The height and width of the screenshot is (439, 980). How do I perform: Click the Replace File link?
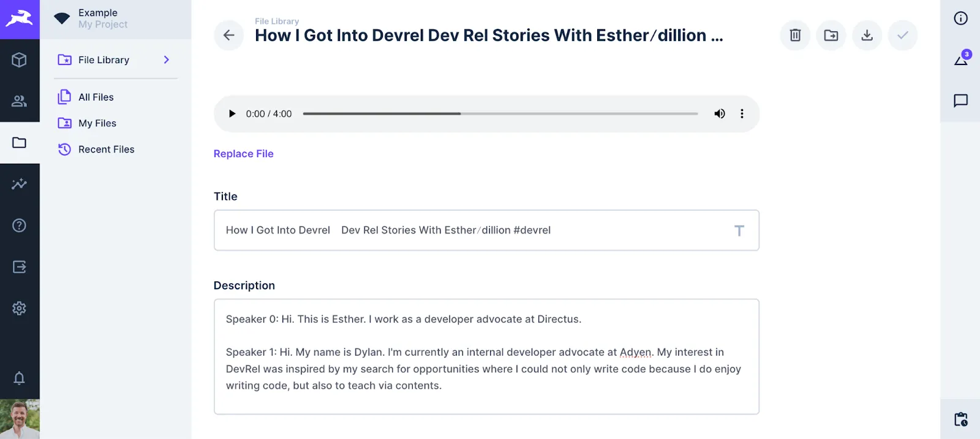point(243,154)
